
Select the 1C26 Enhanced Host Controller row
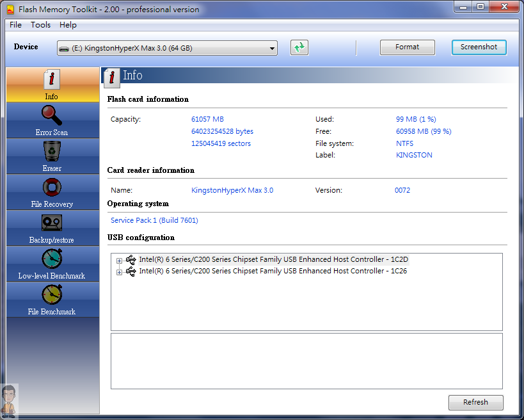273,271
